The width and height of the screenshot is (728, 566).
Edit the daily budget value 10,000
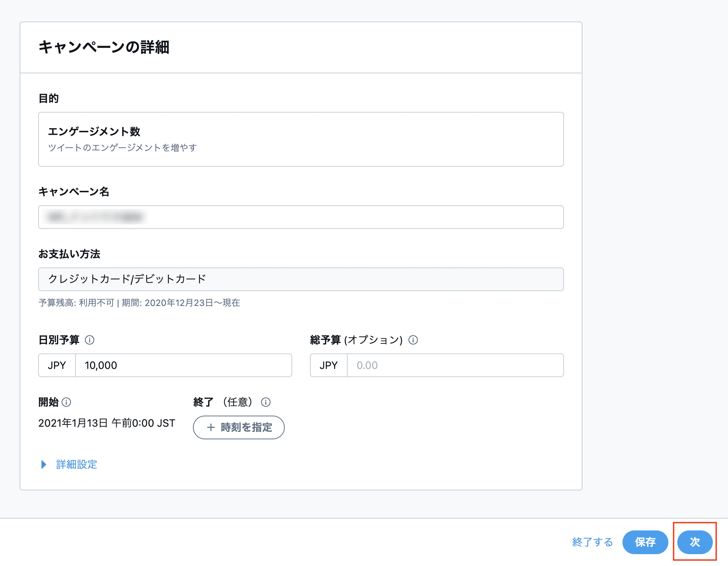click(183, 365)
